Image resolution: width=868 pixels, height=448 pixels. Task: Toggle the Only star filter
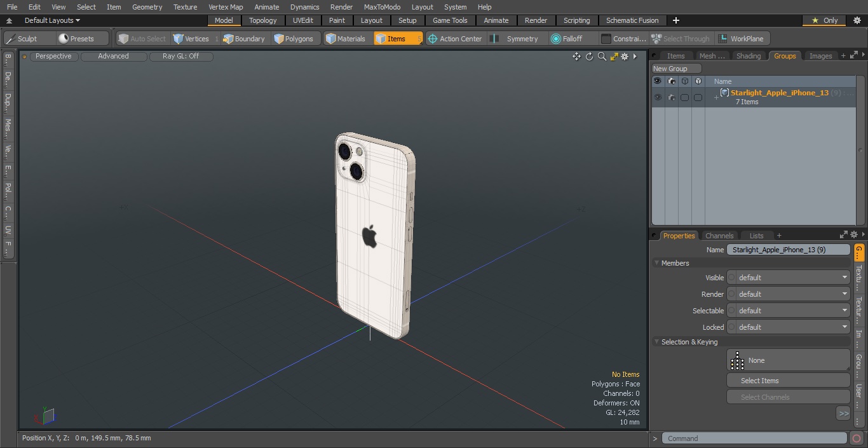pyautogui.click(x=825, y=20)
